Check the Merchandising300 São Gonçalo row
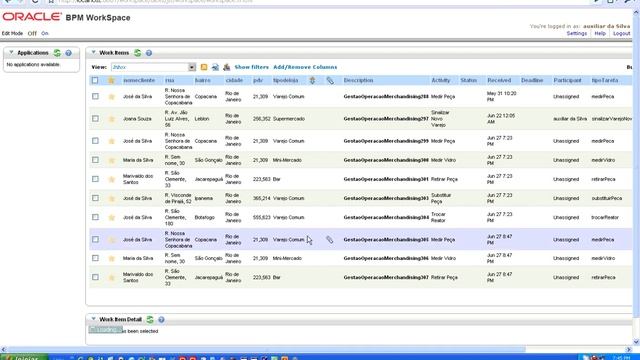The height and width of the screenshot is (360, 640). 95,160
